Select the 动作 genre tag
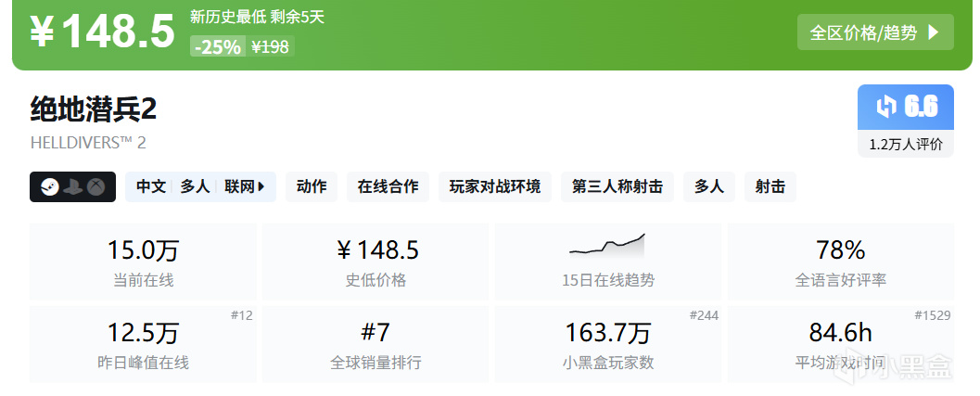 312,186
